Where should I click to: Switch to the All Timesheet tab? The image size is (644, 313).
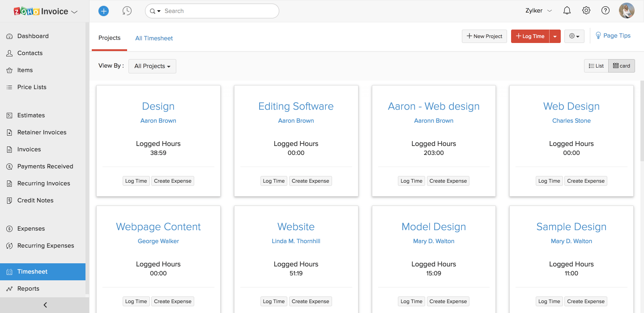tap(154, 38)
